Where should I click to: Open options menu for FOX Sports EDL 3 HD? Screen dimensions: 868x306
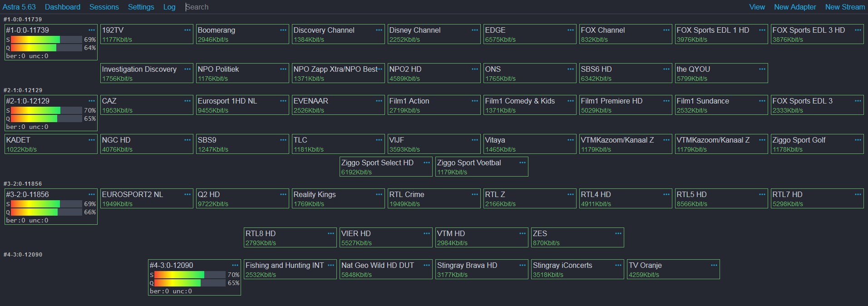click(858, 30)
